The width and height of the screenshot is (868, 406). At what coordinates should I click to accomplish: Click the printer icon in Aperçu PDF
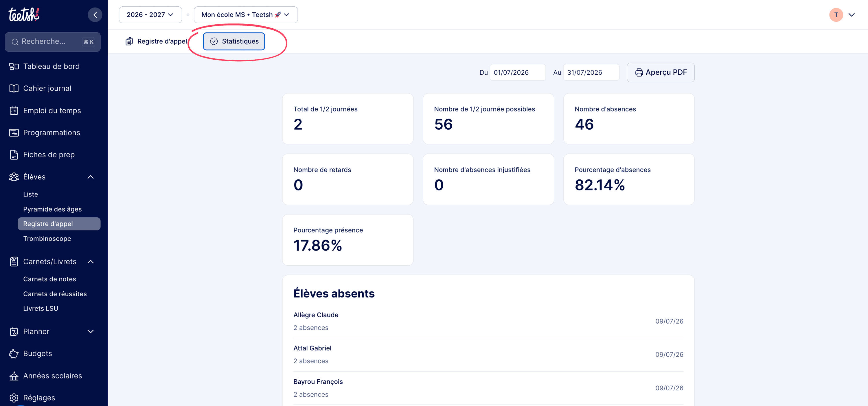(x=639, y=72)
